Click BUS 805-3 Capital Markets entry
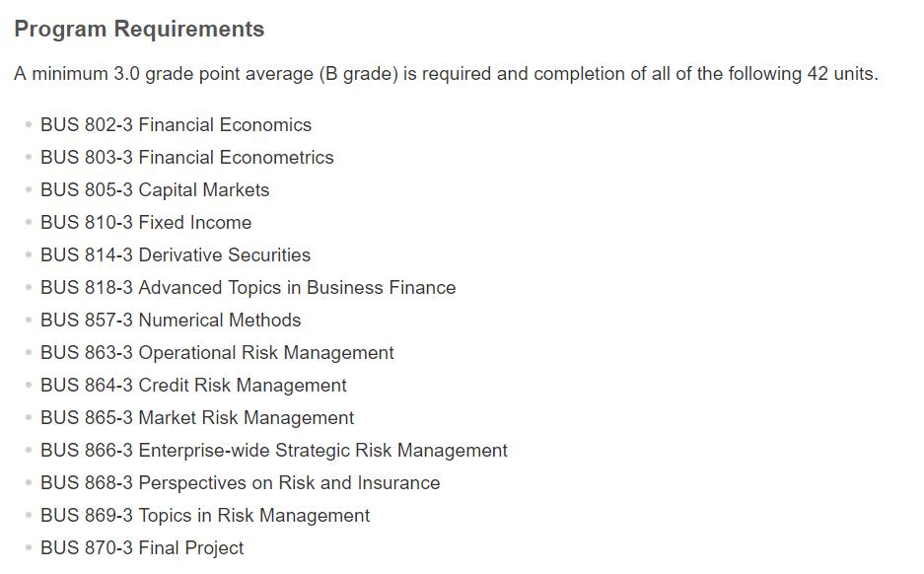 click(x=155, y=190)
